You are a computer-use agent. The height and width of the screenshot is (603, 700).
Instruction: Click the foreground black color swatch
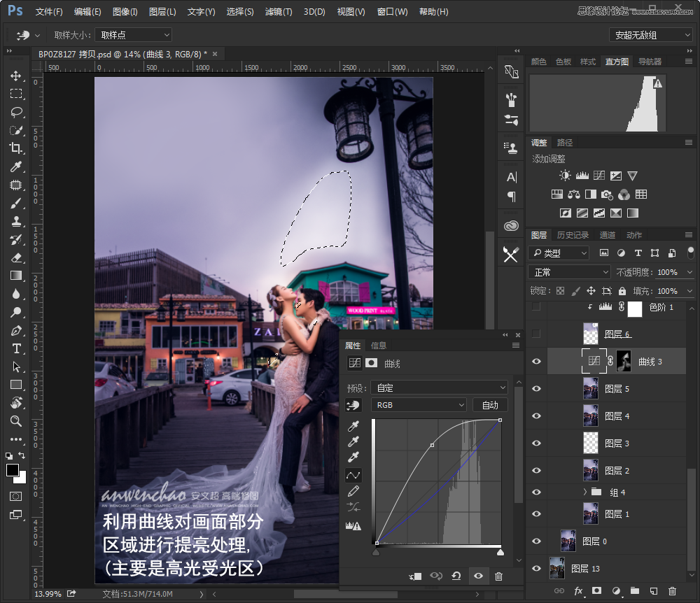[x=12, y=469]
